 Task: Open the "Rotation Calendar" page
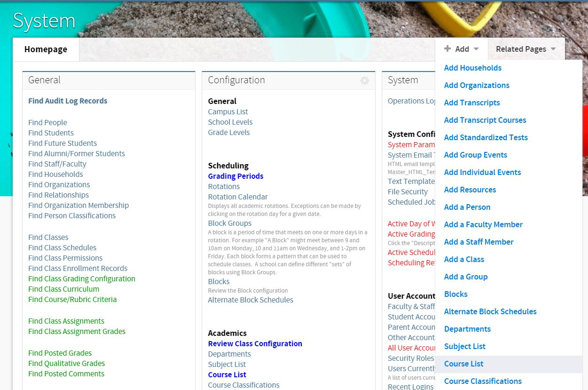click(237, 197)
